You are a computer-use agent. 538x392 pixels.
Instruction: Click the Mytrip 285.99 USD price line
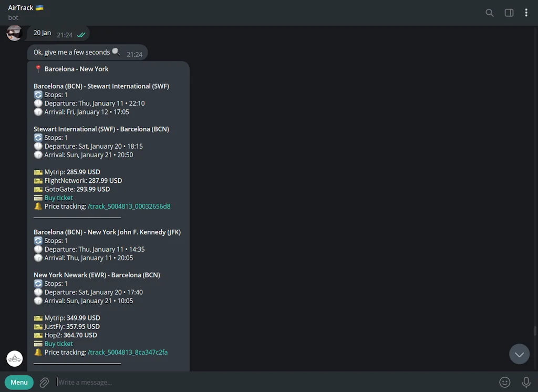coord(67,172)
